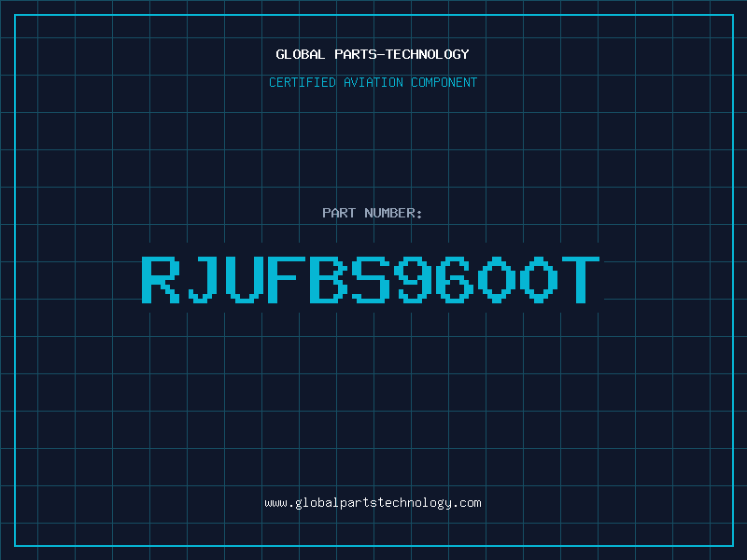Viewport: 747px width, 560px height.
Task: Click the PARTS-TECHNOLOGY text in the heading
Action: 402,54
